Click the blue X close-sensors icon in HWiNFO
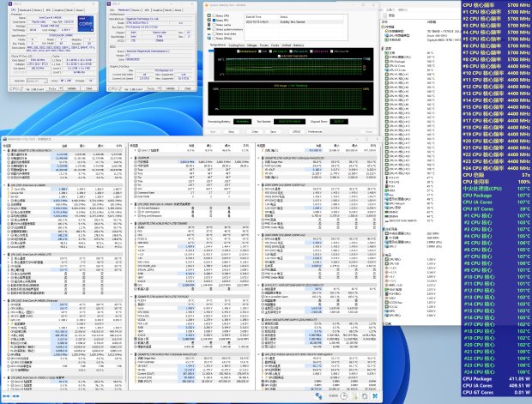Screen dimensions: 532x404 [375, 396]
